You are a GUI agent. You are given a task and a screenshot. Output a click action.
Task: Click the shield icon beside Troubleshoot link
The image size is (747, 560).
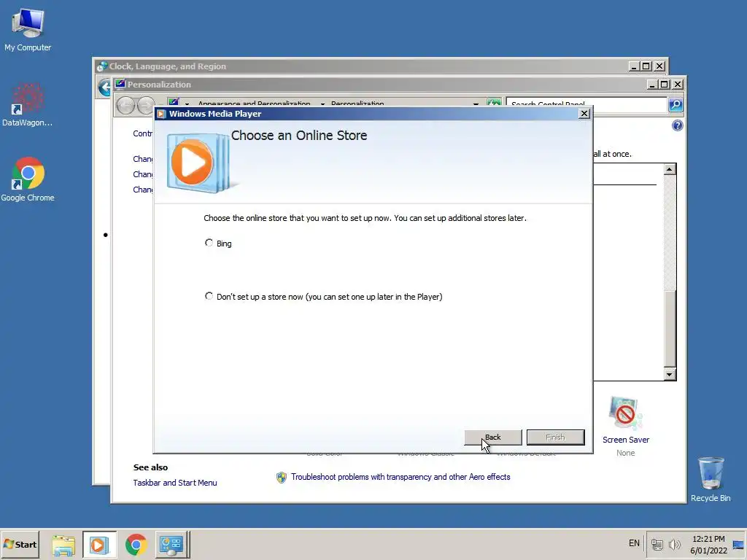coord(282,477)
